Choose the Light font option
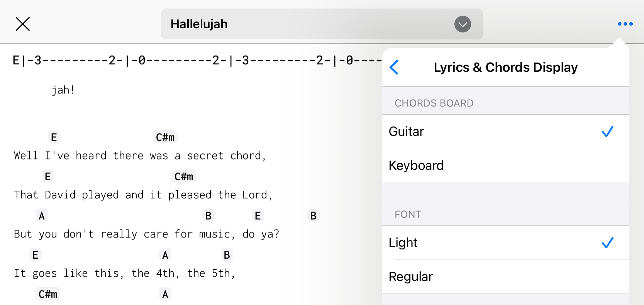The width and height of the screenshot is (644, 305). pos(505,242)
